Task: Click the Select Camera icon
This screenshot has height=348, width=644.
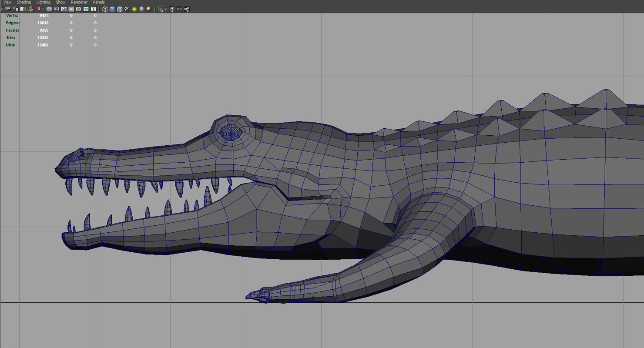Action: pyautogui.click(x=8, y=9)
